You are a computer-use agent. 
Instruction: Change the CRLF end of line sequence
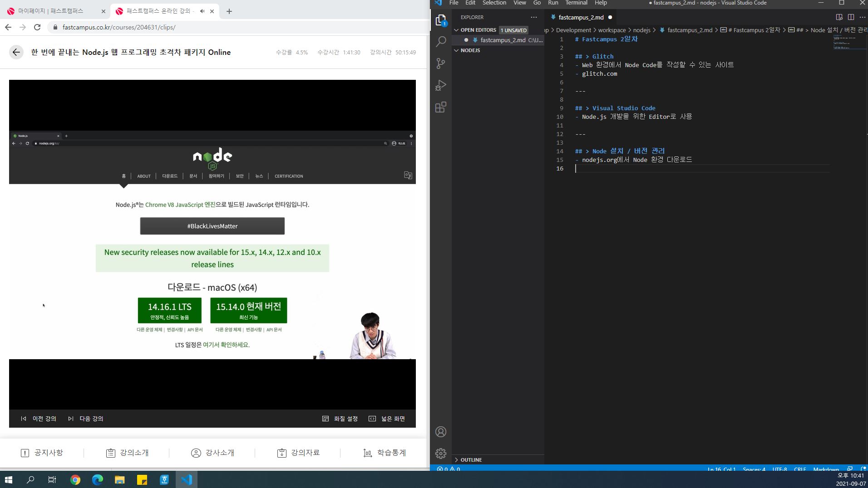pyautogui.click(x=800, y=469)
